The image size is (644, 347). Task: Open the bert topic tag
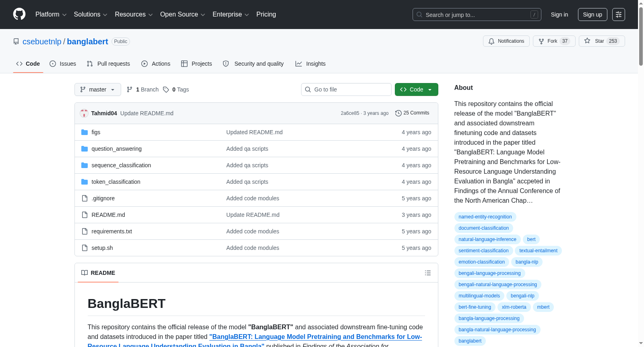(531, 239)
